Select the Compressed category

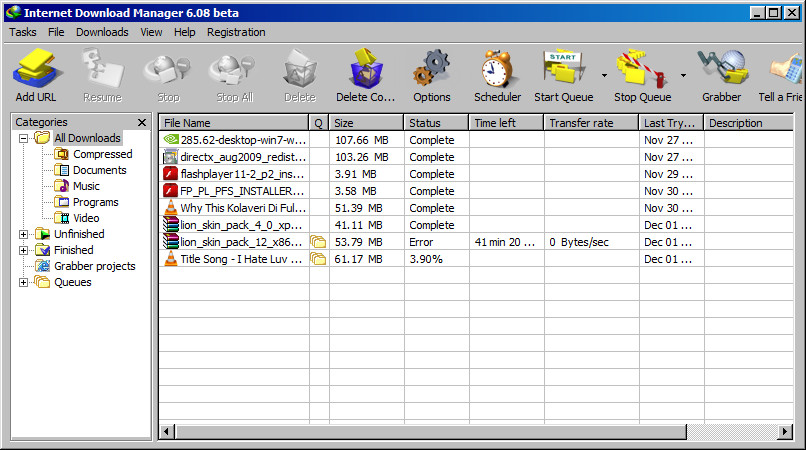pyautogui.click(x=102, y=154)
